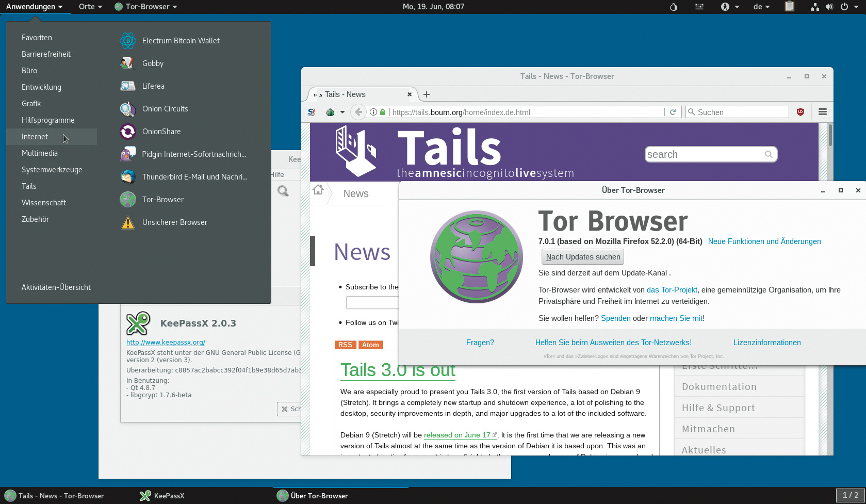The height and width of the screenshot is (504, 866).
Task: Click the Atom feed button
Action: pyautogui.click(x=370, y=345)
